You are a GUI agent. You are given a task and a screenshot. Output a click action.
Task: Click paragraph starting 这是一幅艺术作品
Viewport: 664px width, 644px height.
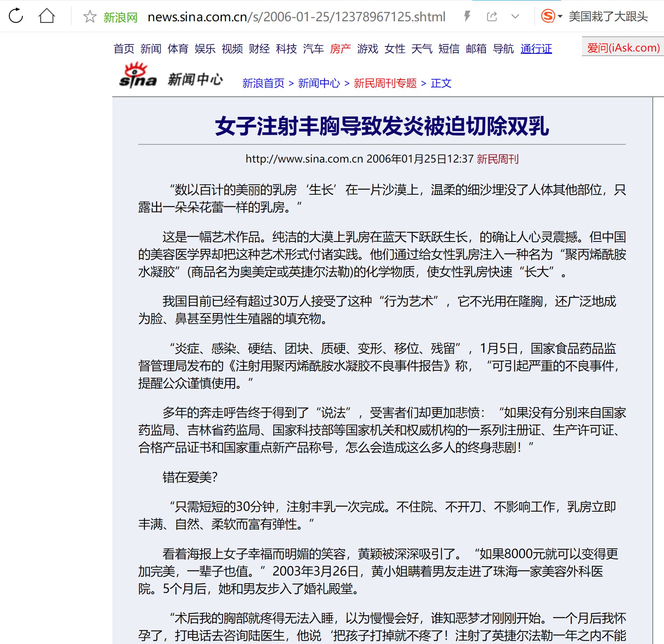click(382, 254)
